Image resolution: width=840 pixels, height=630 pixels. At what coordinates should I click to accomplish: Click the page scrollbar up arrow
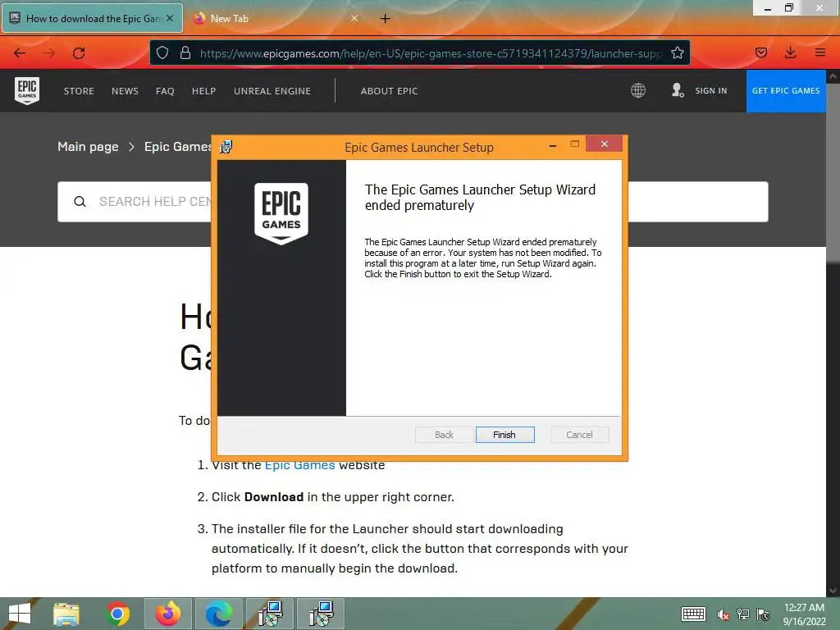[x=833, y=76]
